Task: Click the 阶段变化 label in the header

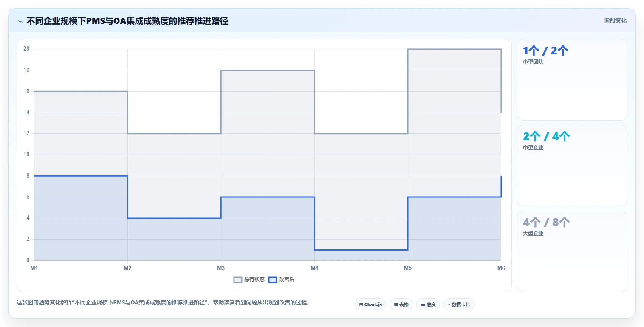Action: (615, 20)
